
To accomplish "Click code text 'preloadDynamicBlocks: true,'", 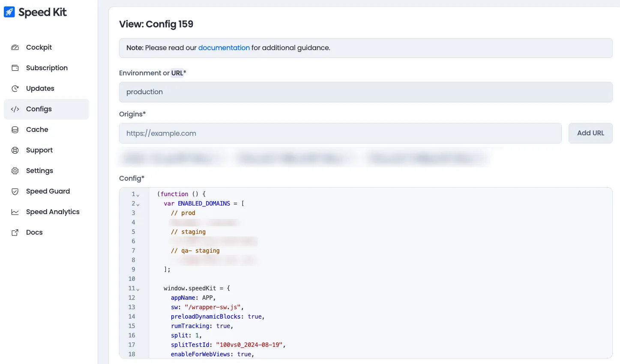I will (218, 316).
